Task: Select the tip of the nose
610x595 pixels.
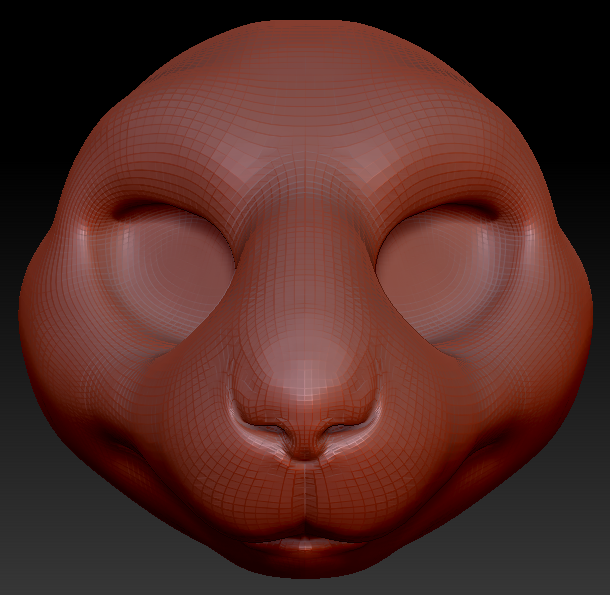Action: point(306,385)
